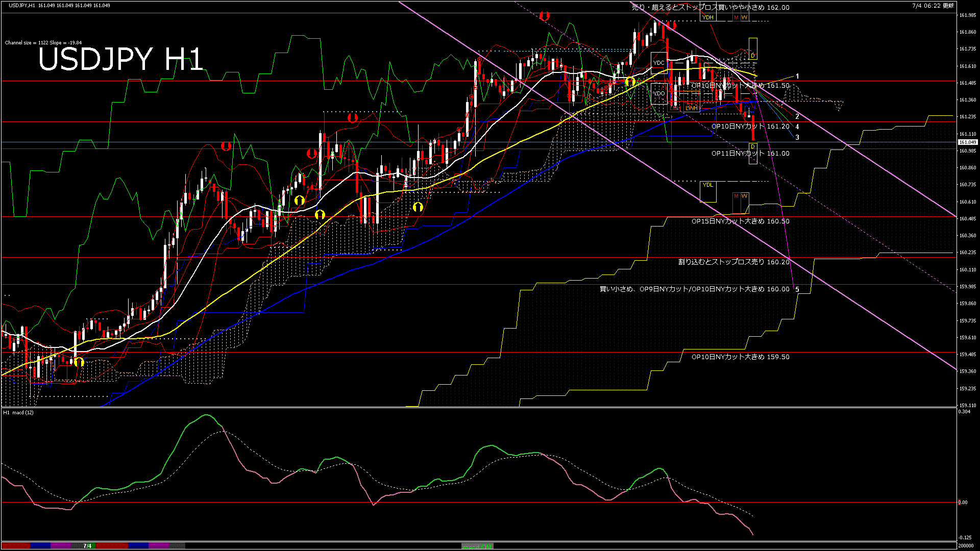Click 'OP10日NYカット大きめ 161.50' annotation
Viewport: 980px width, 551px height.
click(x=740, y=86)
